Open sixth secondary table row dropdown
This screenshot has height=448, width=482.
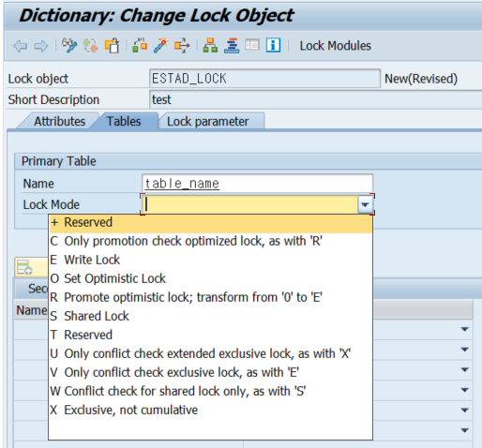coord(465,430)
